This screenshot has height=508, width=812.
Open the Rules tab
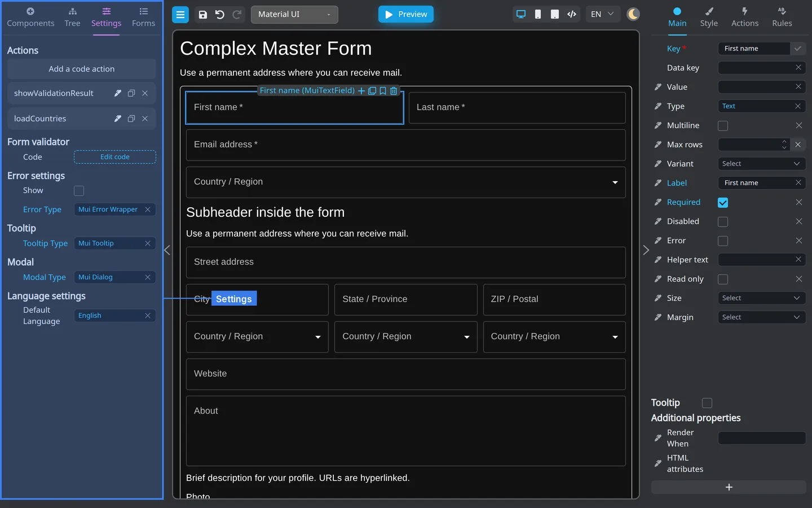[x=782, y=17]
